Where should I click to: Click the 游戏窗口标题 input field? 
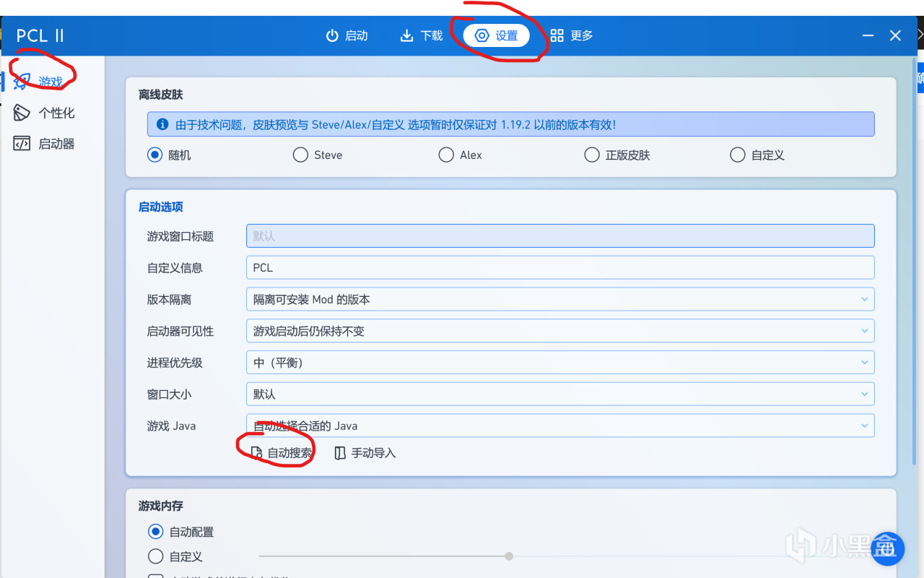pos(560,236)
